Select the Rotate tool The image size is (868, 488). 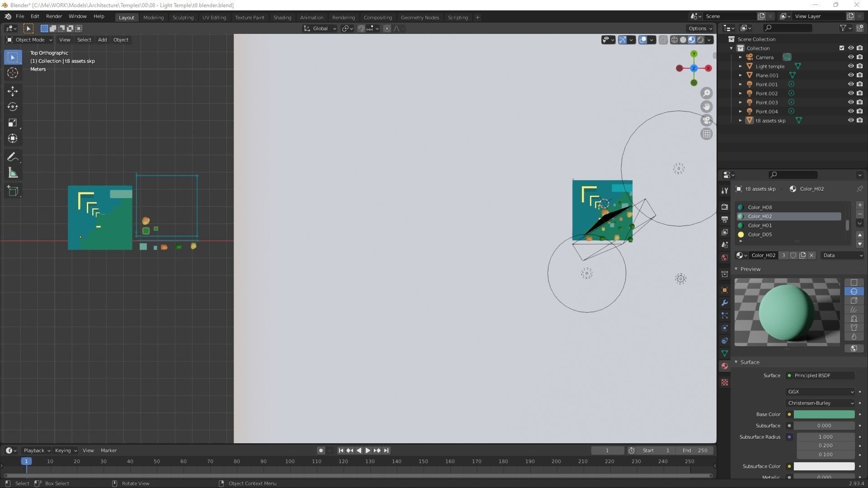point(13,107)
